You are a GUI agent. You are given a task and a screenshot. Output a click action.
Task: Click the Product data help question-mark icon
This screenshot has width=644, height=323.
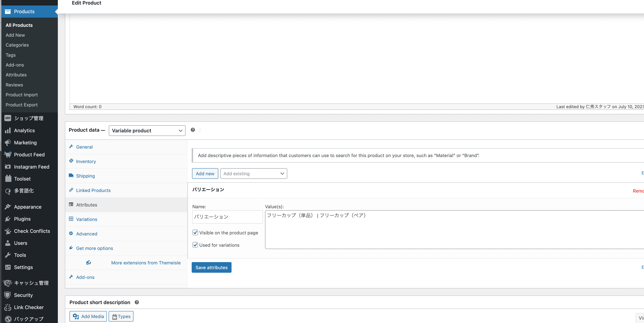pyautogui.click(x=193, y=130)
